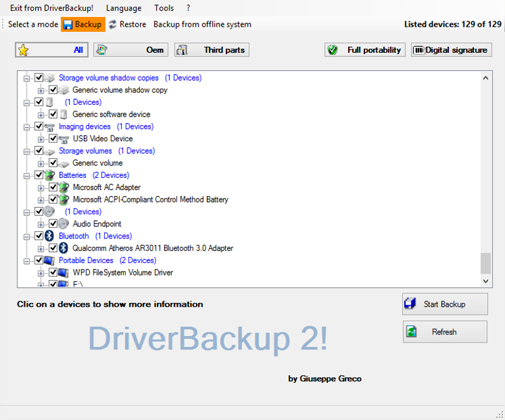Click the Microsoft AC Adapter battery icon
This screenshot has height=420, width=505.
(64, 188)
